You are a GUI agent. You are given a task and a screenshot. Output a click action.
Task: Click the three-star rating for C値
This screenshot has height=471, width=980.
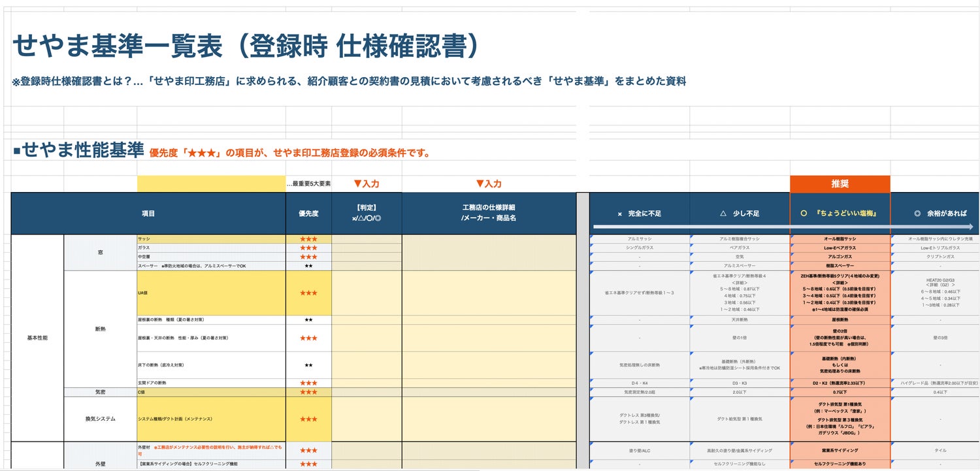(308, 392)
